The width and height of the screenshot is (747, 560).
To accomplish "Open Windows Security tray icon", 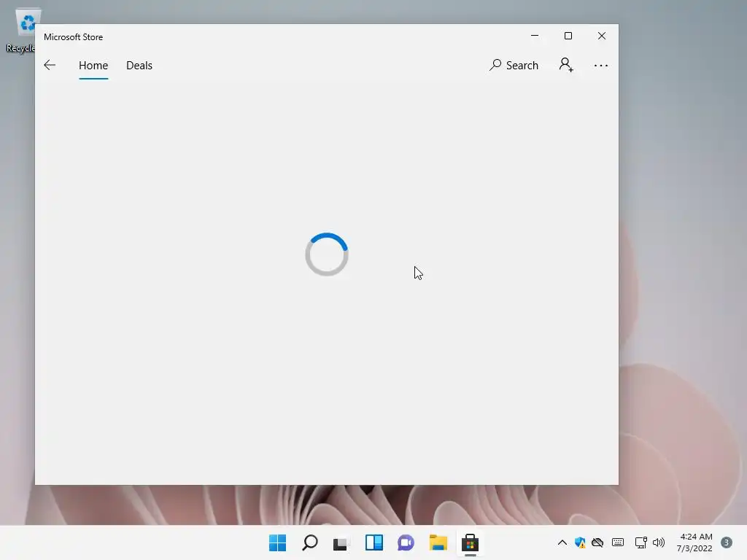I will tap(580, 542).
